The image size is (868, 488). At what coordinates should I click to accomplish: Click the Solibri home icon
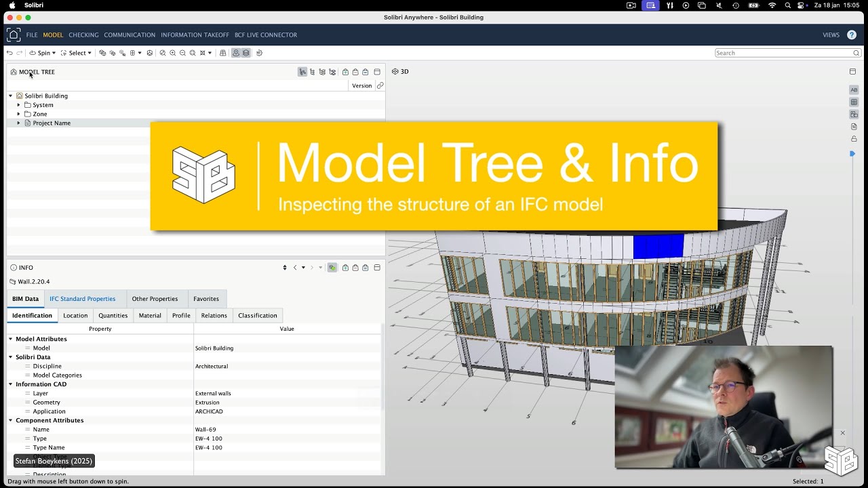click(14, 35)
